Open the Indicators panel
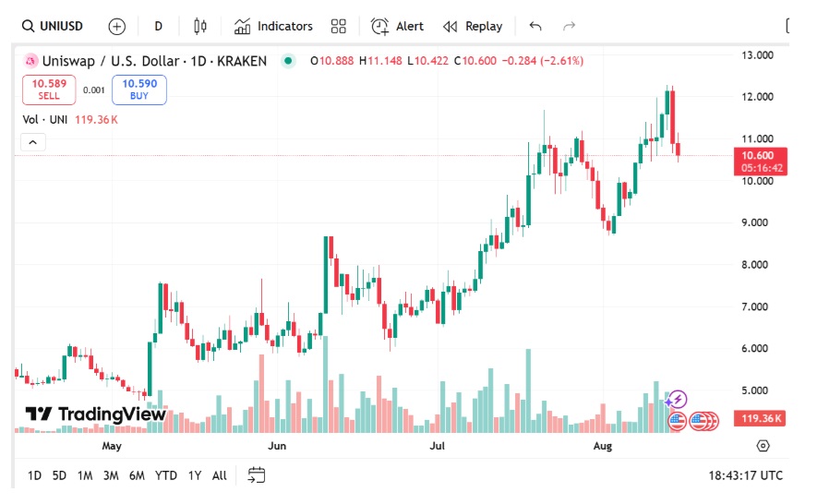Viewport: 817px width, 504px height. click(273, 26)
